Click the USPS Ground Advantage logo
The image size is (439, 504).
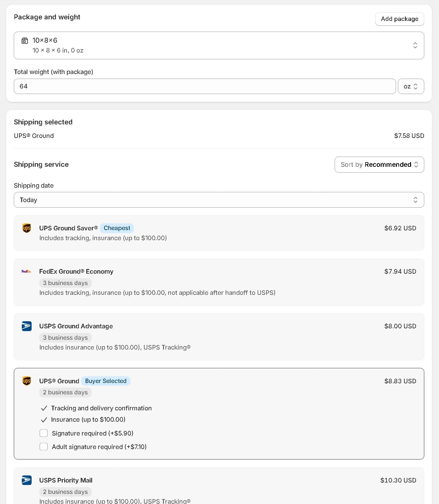click(27, 326)
